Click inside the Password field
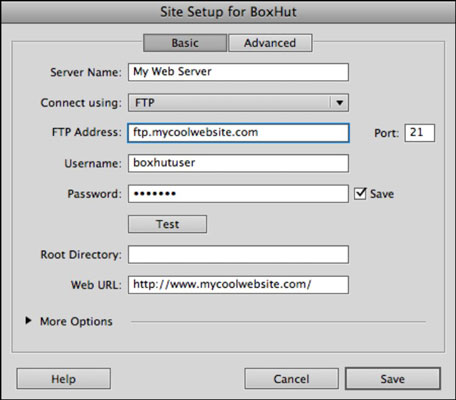The image size is (456, 400). point(238,194)
